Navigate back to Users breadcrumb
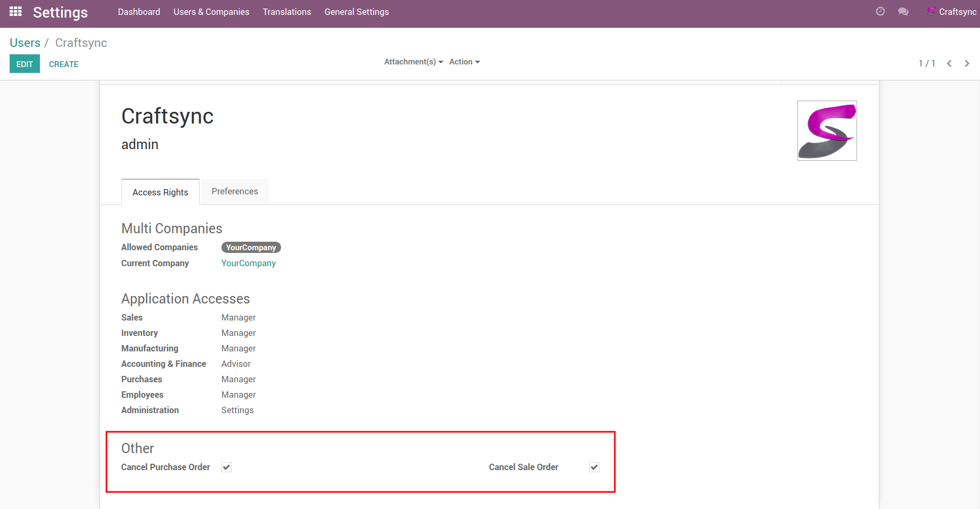Screen dimensions: 980x509 25,43
